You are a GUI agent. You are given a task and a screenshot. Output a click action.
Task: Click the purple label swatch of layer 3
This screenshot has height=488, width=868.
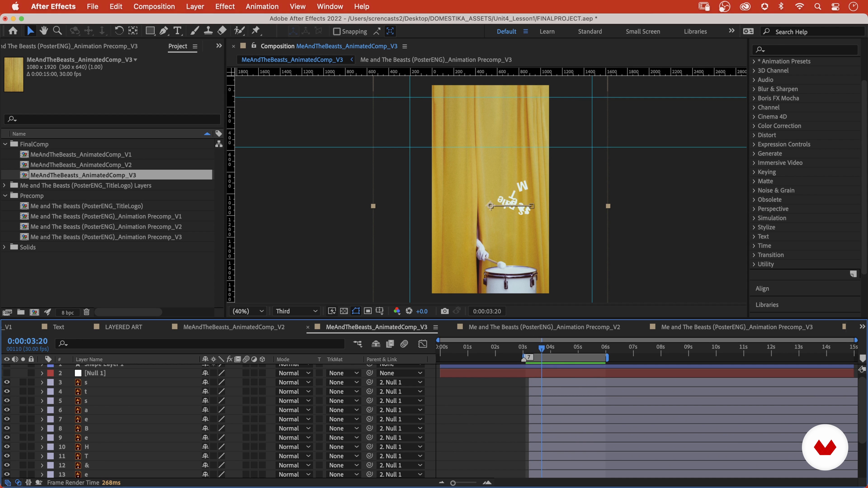(51, 382)
